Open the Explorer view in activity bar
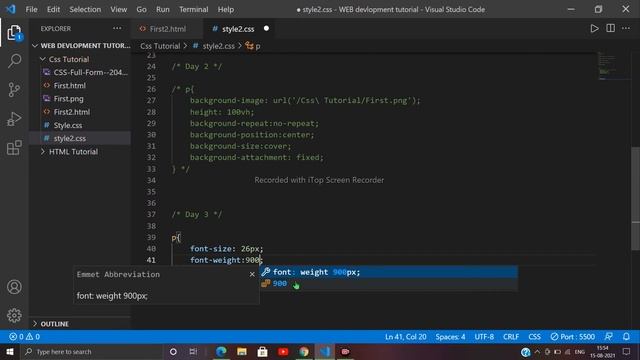The width and height of the screenshot is (640, 360). pos(14,33)
